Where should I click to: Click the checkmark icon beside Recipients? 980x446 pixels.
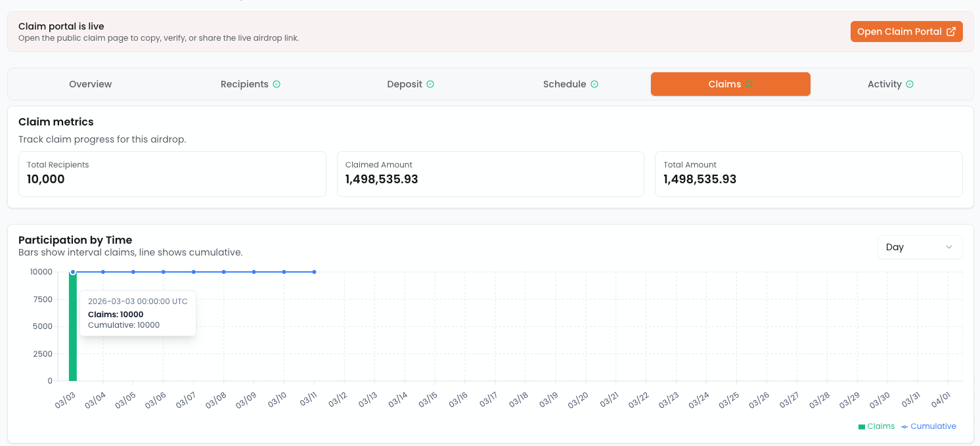pos(277,84)
